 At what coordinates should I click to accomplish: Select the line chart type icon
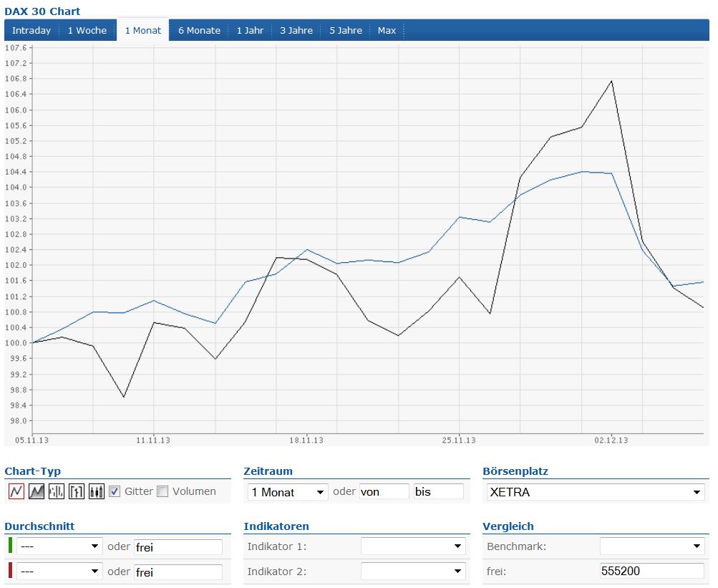point(16,491)
